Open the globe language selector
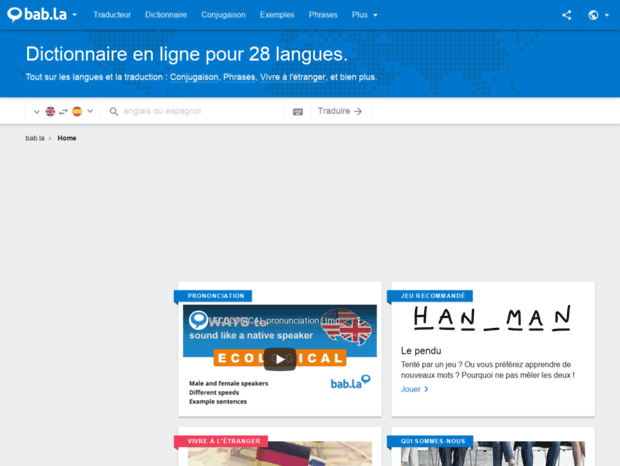The image size is (620, 466). pos(593,15)
